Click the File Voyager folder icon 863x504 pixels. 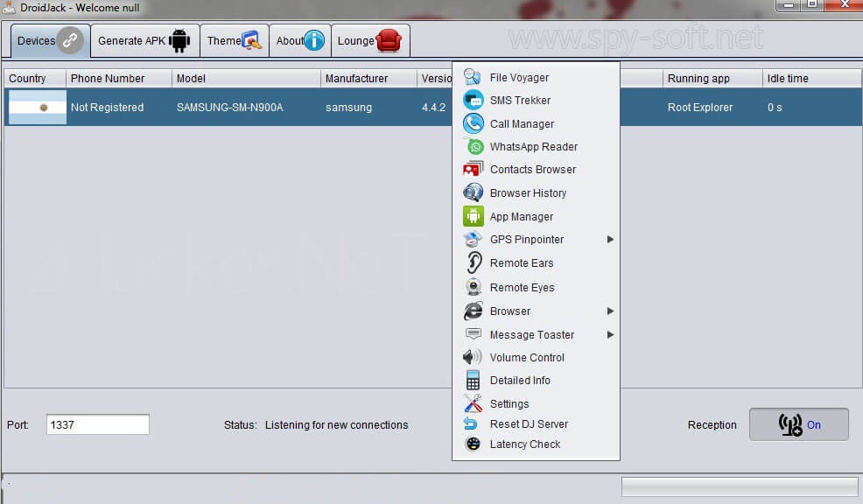(473, 77)
